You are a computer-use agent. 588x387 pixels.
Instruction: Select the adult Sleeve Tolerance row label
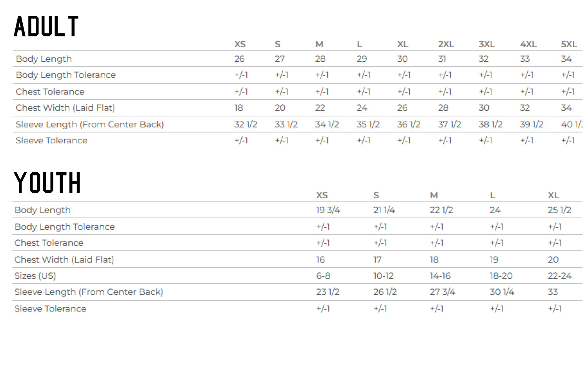tap(51, 141)
